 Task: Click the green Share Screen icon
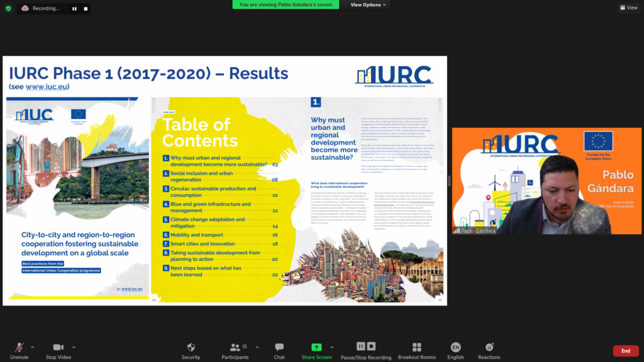tap(316, 347)
